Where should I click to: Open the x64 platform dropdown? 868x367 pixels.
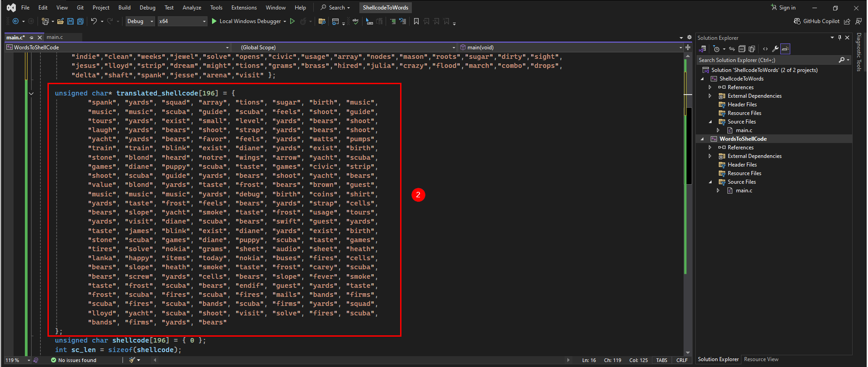(182, 21)
